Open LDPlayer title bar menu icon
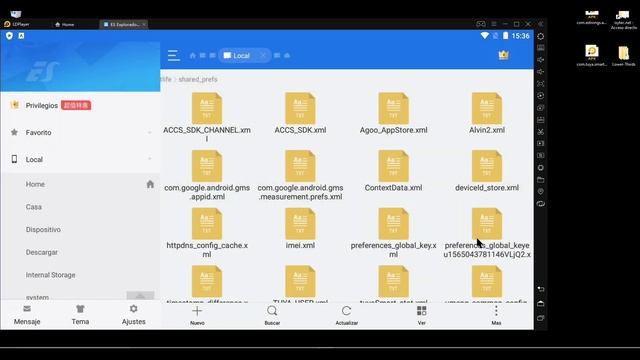 (x=493, y=24)
